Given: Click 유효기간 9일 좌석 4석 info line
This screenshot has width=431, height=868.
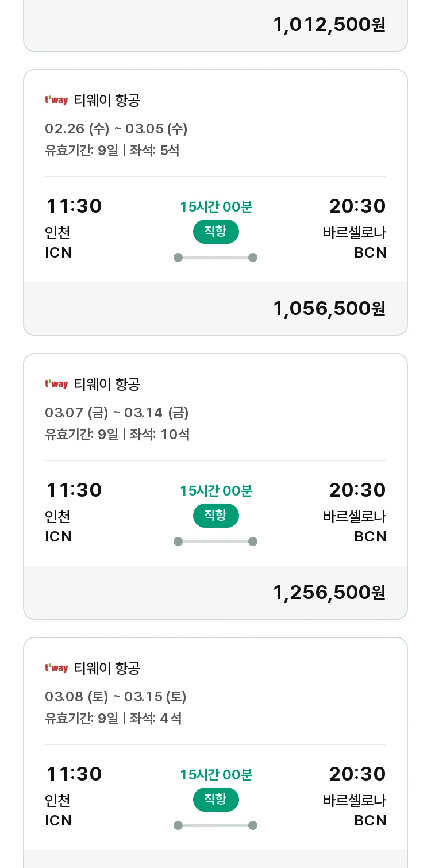Looking at the screenshot, I should [x=113, y=719].
